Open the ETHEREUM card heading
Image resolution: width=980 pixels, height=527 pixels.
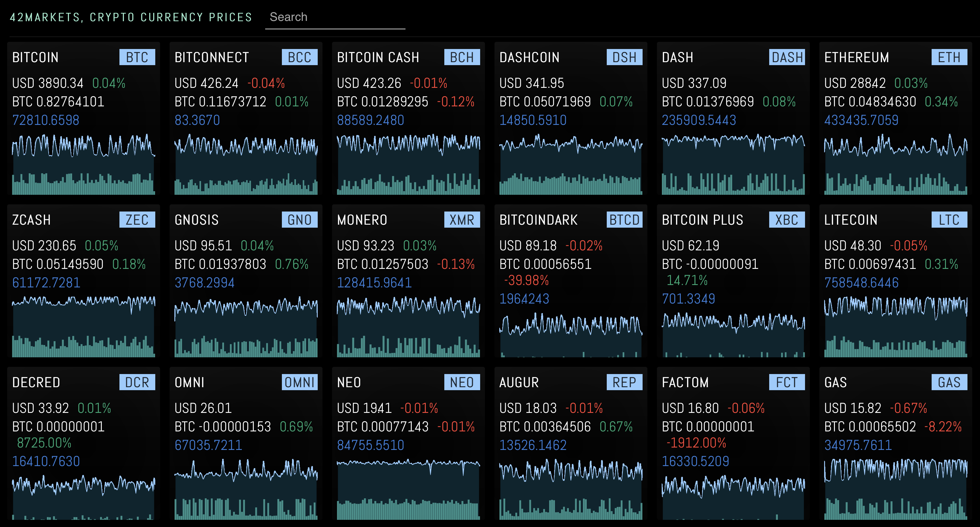click(x=856, y=57)
